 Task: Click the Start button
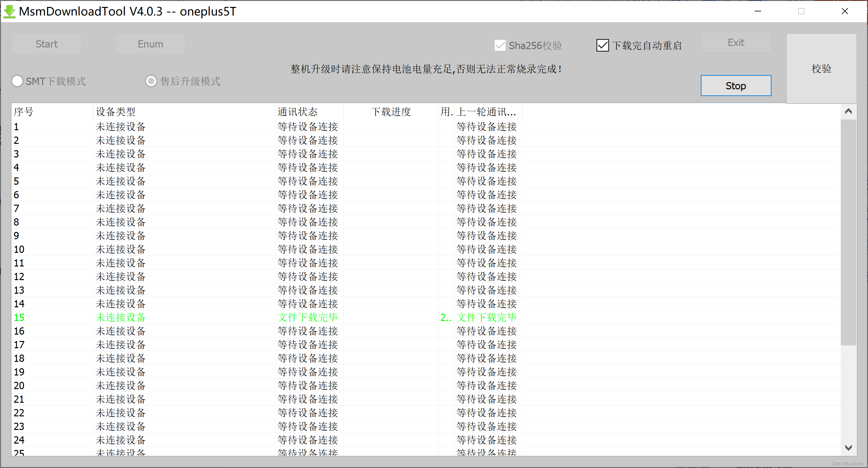(x=47, y=44)
